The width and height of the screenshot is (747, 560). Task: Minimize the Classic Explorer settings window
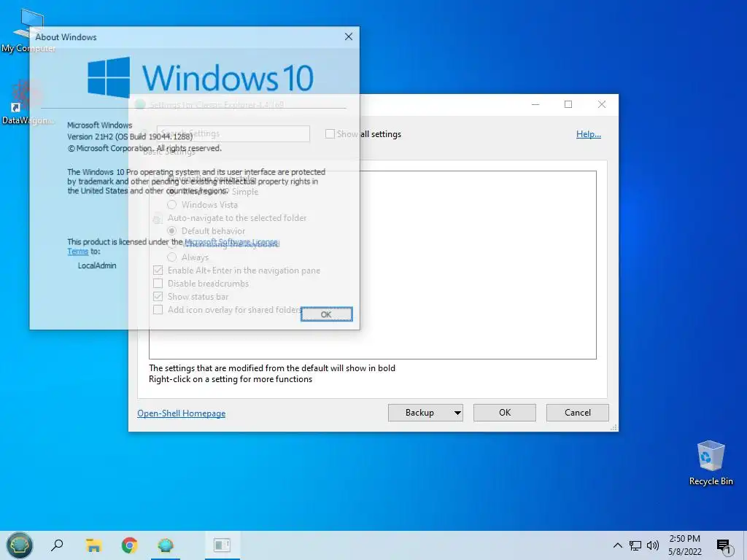[535, 104]
